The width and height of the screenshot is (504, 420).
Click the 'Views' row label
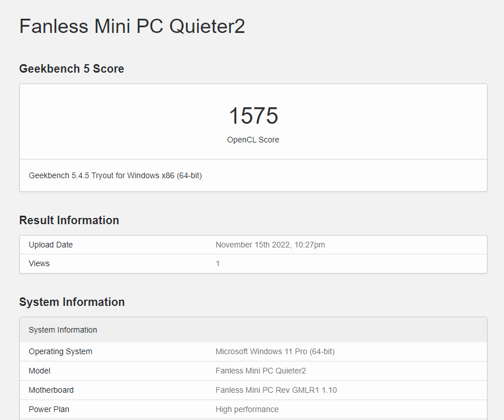click(x=39, y=263)
